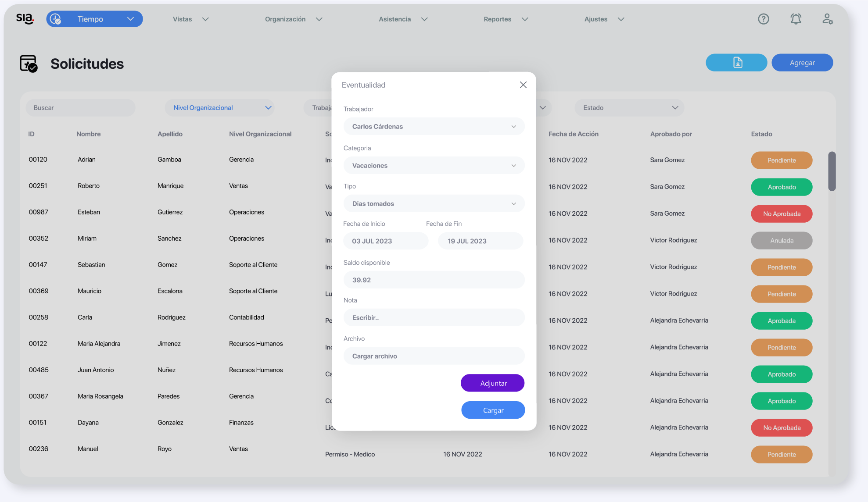The width and height of the screenshot is (868, 502).
Task: Click the Nota Escribir text field
Action: pos(434,317)
